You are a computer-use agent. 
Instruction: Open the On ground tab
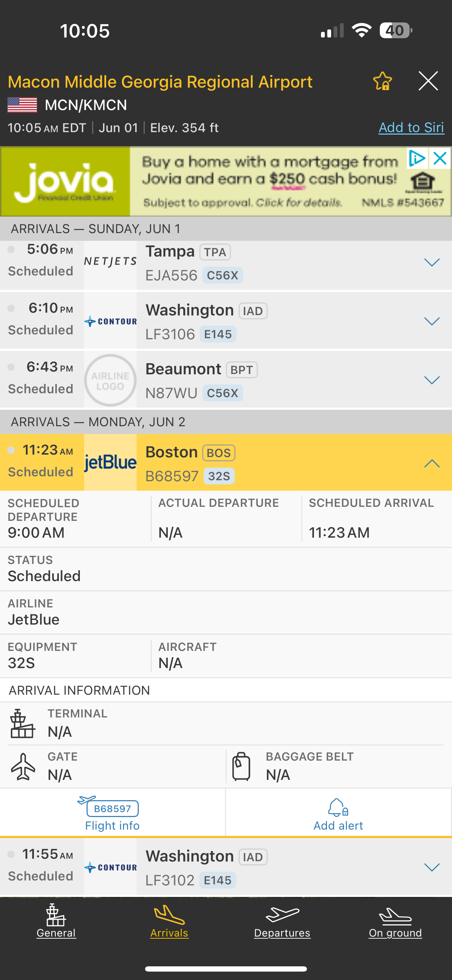tap(395, 921)
